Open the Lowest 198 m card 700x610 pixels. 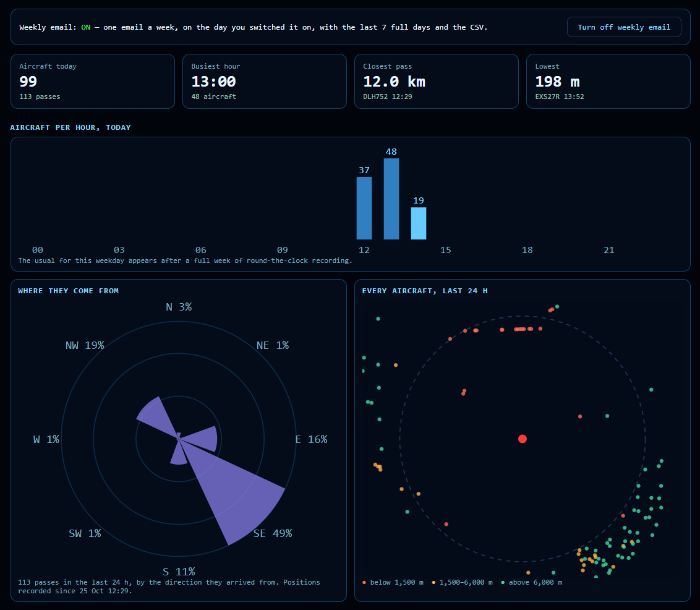[608, 81]
